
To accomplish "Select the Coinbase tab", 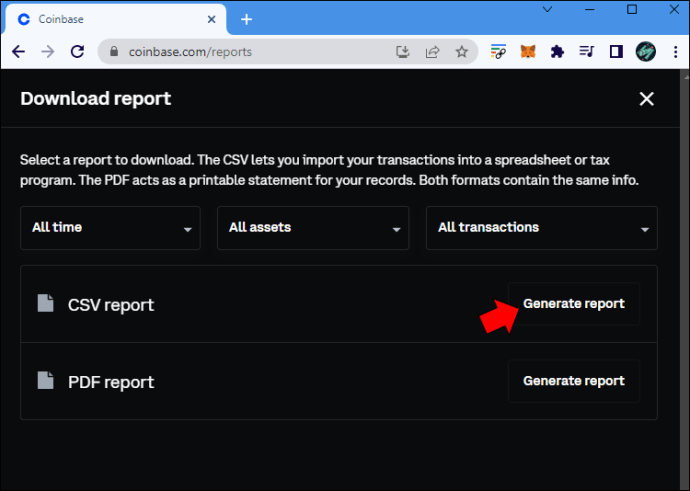I will [x=116, y=19].
